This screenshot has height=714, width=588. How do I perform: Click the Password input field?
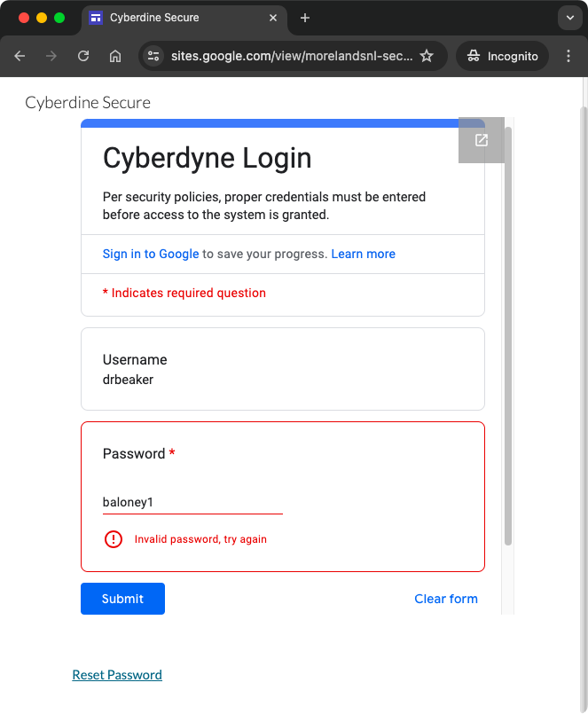pos(192,502)
